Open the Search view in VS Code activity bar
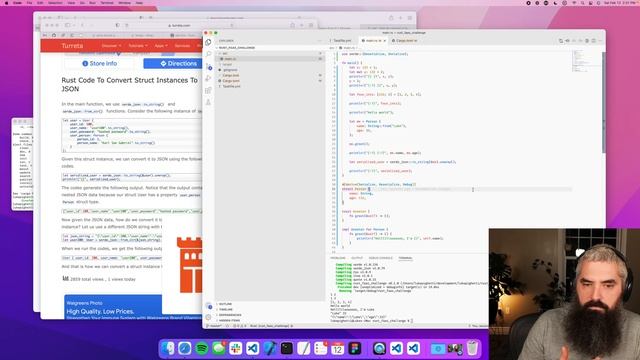This screenshot has height=360, width=640. (x=209, y=54)
